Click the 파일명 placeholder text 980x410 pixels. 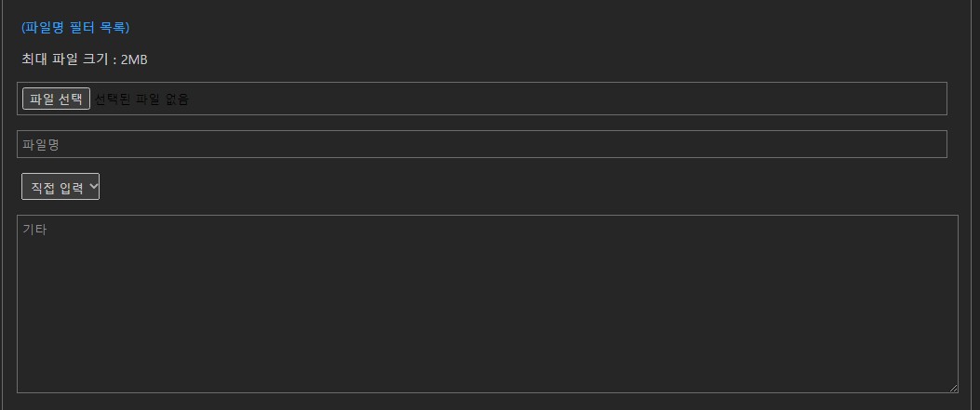pyautogui.click(x=41, y=144)
